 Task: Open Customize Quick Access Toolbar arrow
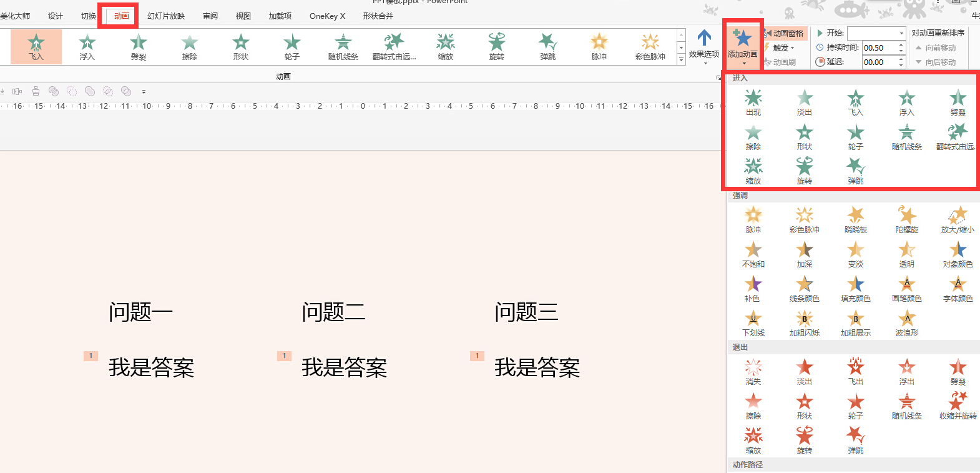pos(144,91)
